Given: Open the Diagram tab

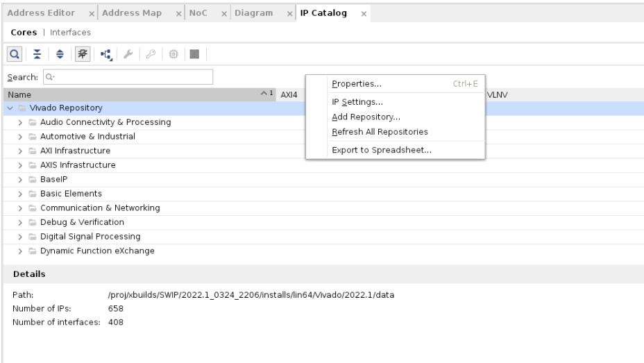Looking at the screenshot, I should (253, 13).
